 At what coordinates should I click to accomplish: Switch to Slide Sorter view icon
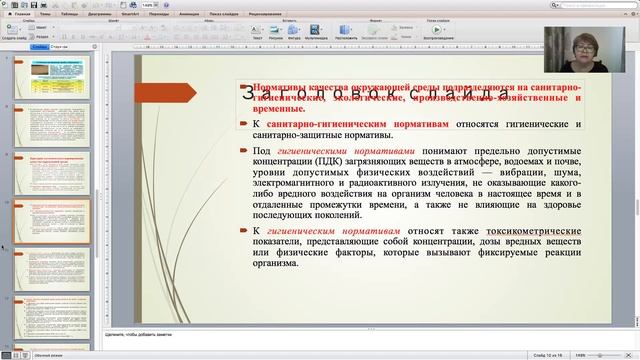pos(16,356)
